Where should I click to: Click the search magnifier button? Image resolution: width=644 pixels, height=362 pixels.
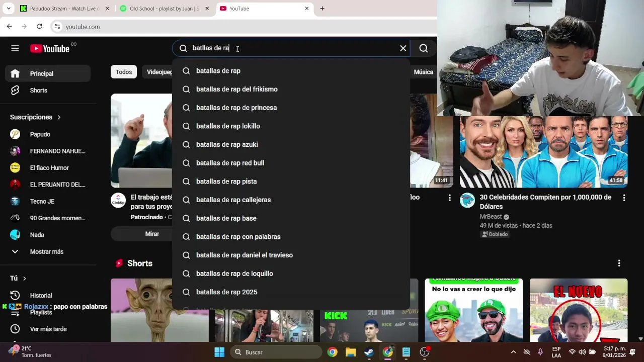(x=424, y=48)
